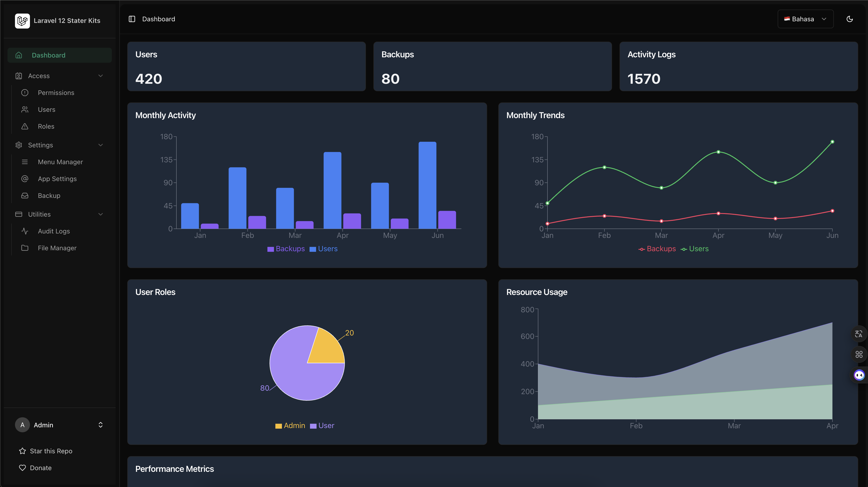
Task: Select Dashboard in the sidebar
Action: [48, 55]
